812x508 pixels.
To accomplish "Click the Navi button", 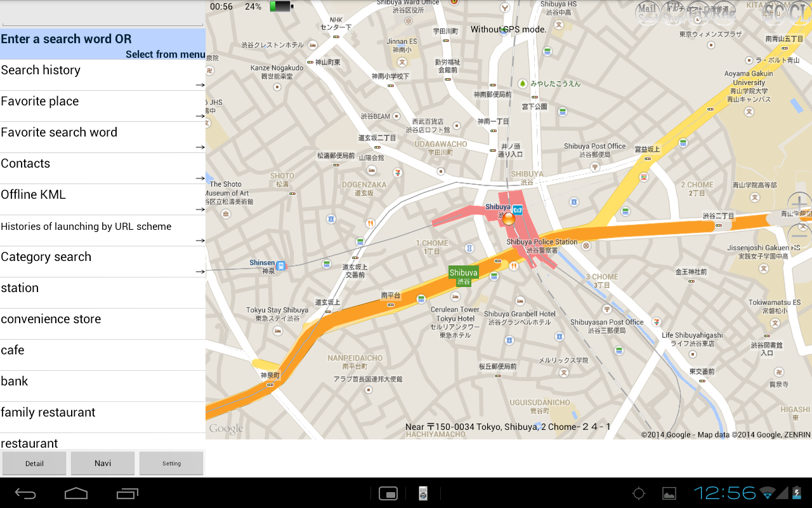I will click(103, 464).
